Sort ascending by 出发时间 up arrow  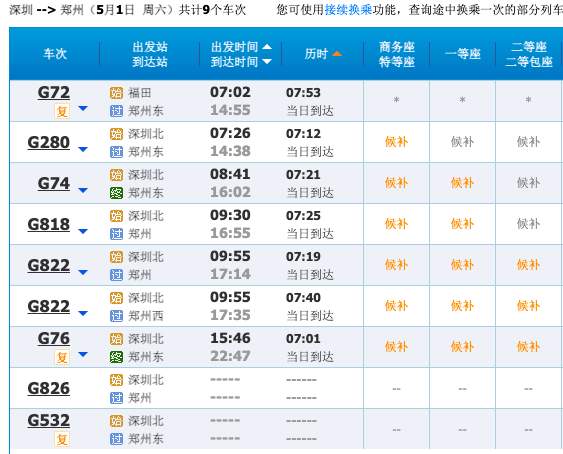(267, 47)
